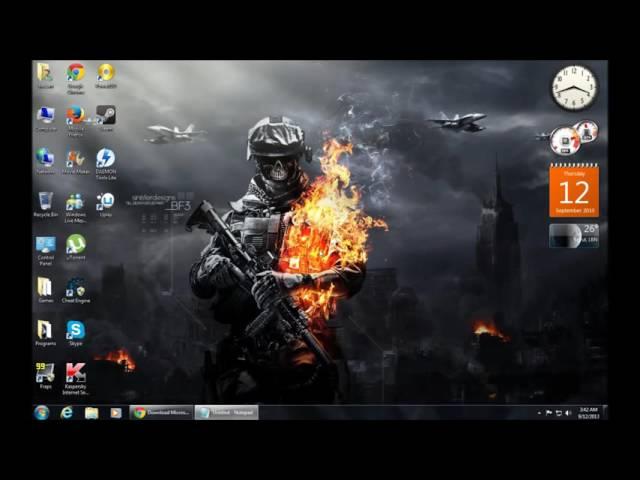Open the taskbar clock and date
The width and height of the screenshot is (640, 480).
[x=588, y=413]
